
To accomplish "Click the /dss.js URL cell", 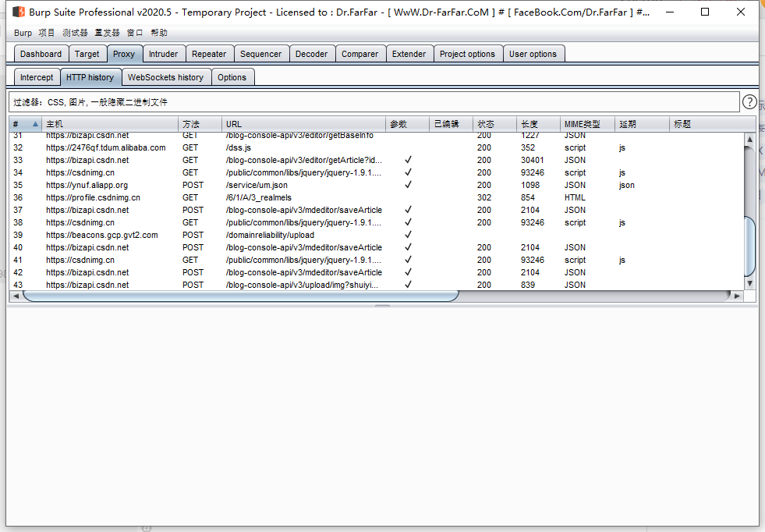I will point(239,147).
